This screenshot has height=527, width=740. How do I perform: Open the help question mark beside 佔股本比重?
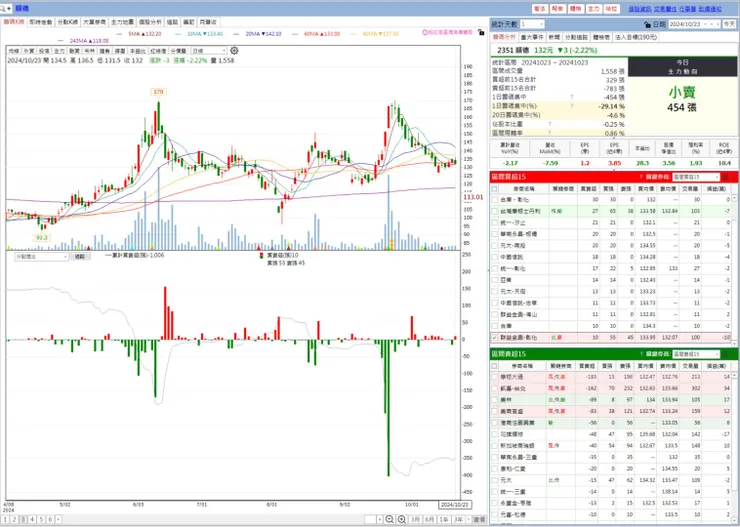tap(549, 124)
